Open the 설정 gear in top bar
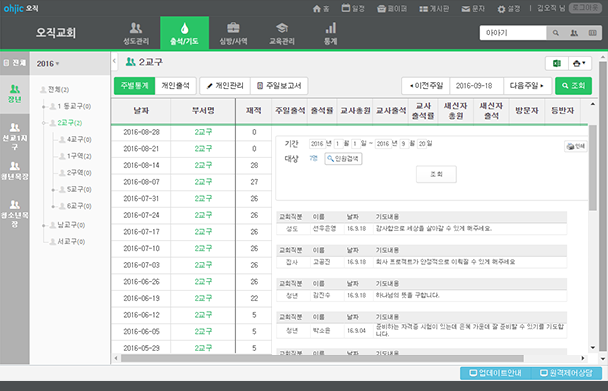608x391 pixels. tap(501, 9)
